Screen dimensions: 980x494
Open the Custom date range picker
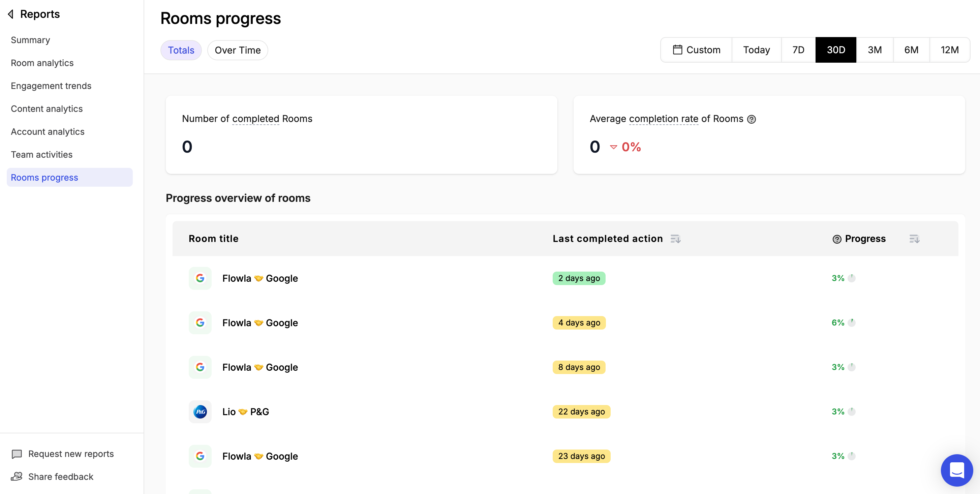(696, 50)
